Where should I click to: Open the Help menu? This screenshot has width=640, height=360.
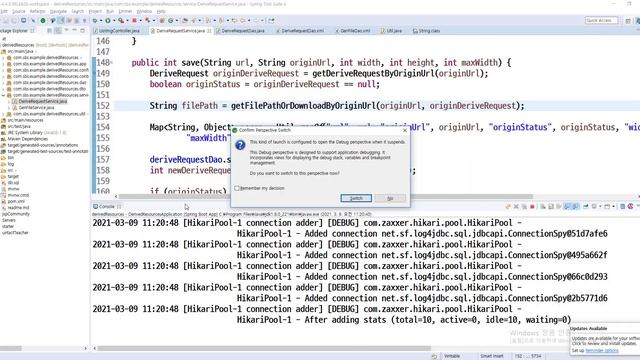pyautogui.click(x=161, y=11)
